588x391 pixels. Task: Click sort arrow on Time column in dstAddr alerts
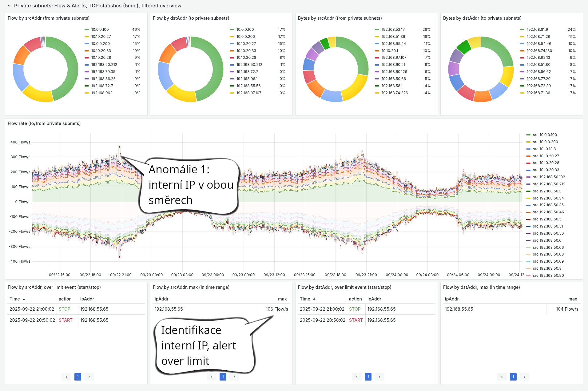point(315,299)
